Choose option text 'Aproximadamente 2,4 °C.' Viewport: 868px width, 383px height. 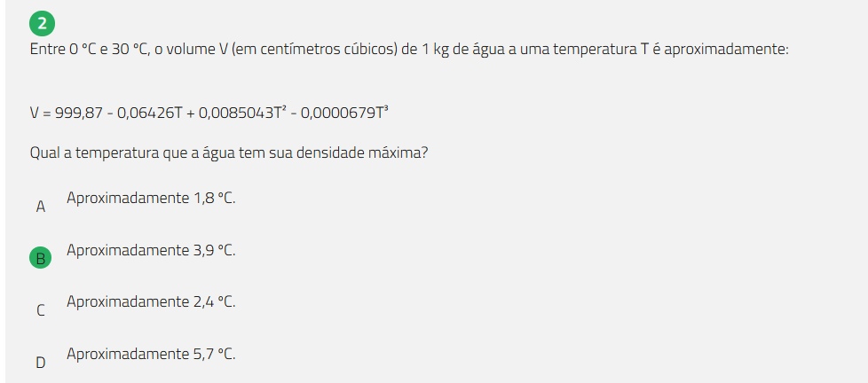pyautogui.click(x=151, y=301)
